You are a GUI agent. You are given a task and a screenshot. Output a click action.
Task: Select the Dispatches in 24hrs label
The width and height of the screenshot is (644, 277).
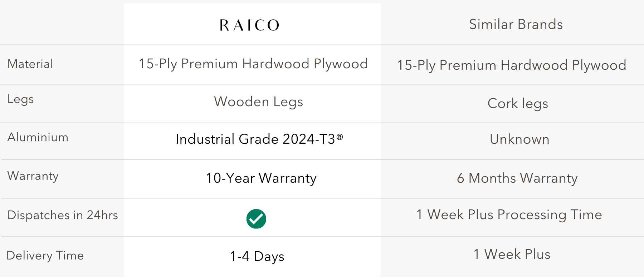63,215
